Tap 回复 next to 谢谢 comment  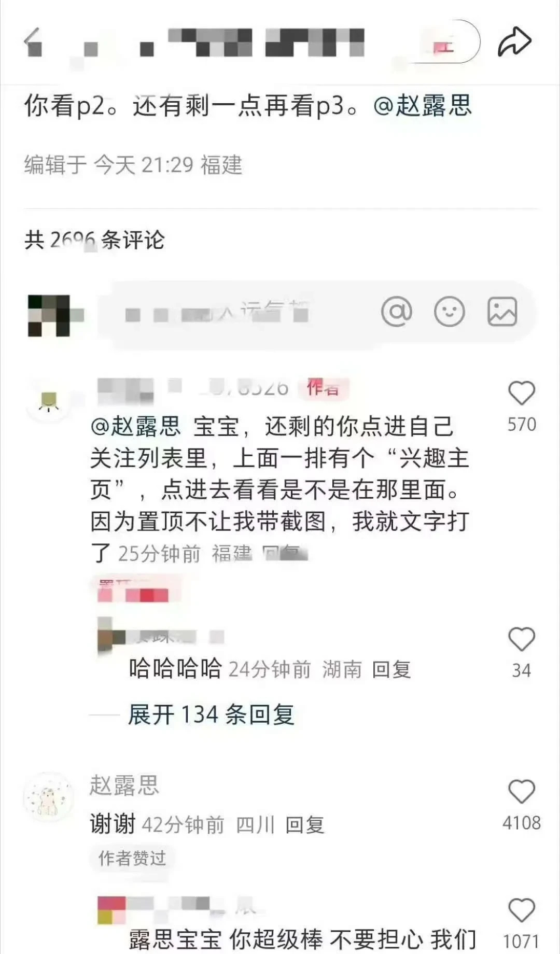(x=305, y=824)
